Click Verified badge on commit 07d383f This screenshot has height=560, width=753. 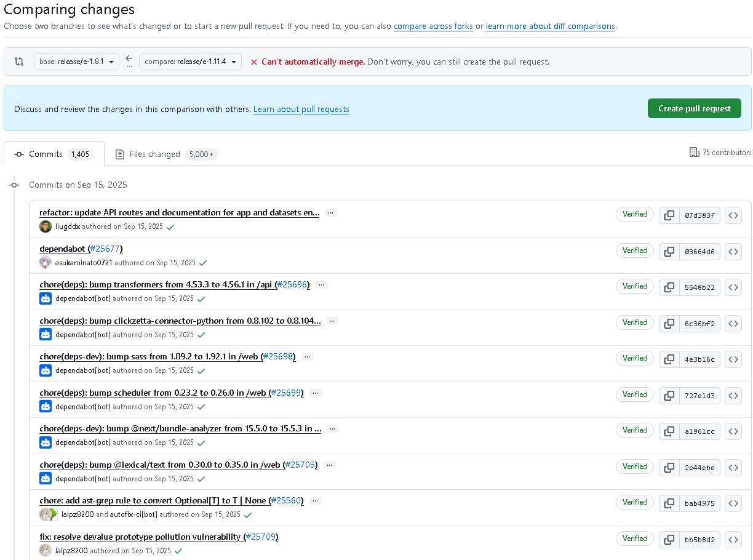click(x=635, y=214)
